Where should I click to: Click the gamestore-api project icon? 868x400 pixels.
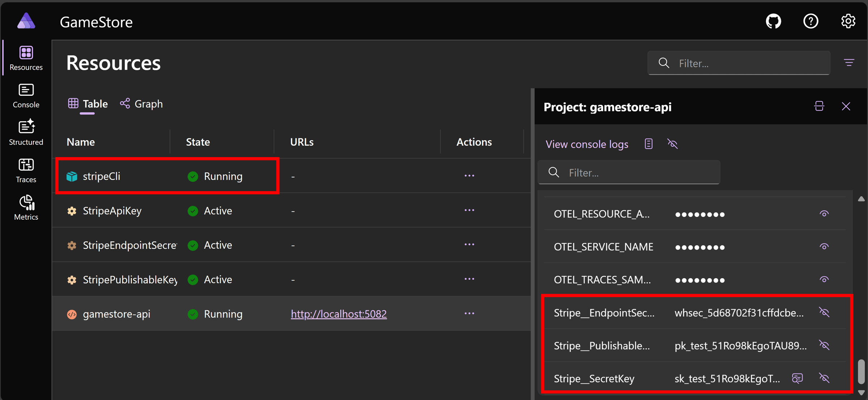tap(72, 314)
